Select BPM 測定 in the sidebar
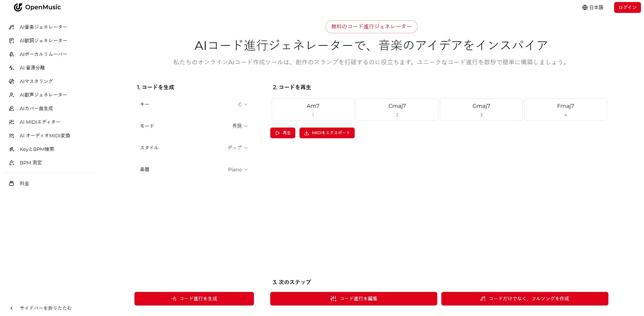This screenshot has height=316, width=644. pos(31,163)
